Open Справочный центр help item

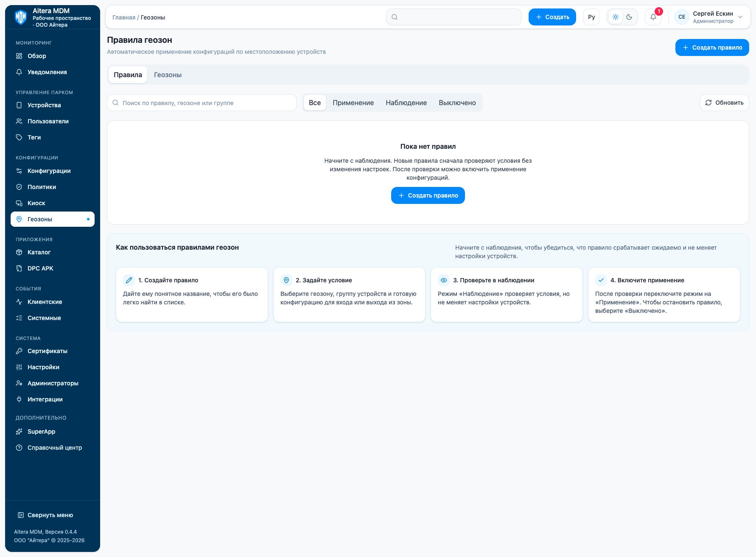click(53, 448)
